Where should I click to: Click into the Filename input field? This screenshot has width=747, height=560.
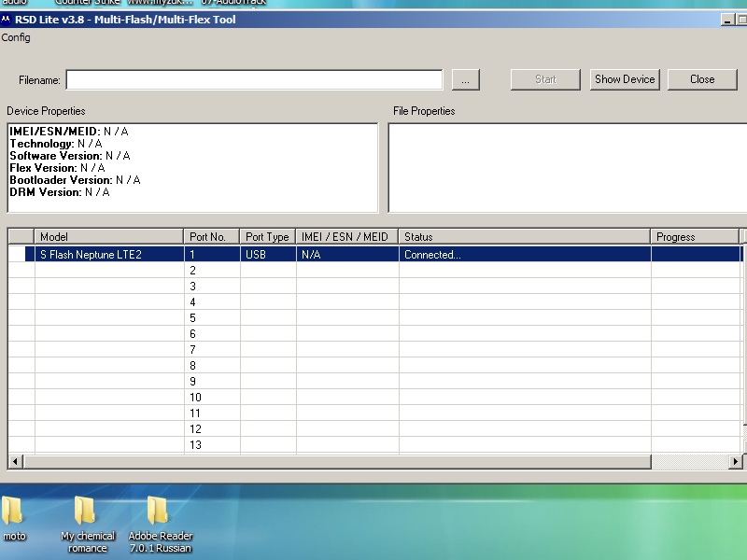(x=254, y=79)
